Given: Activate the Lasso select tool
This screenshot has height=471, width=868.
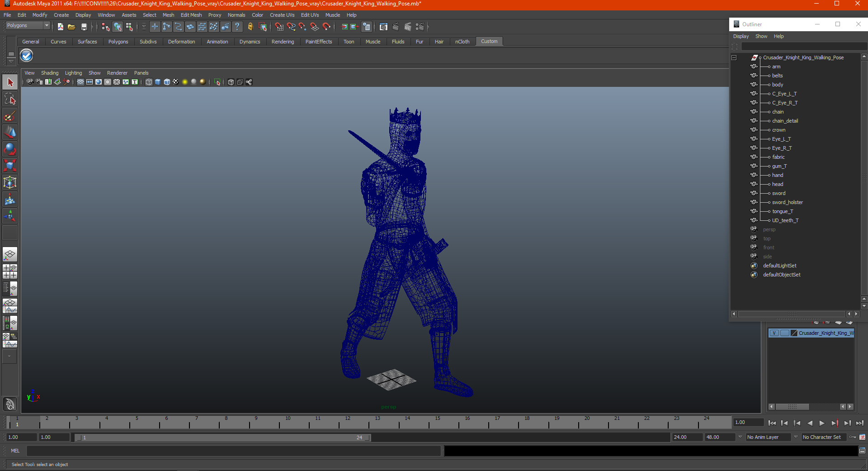Looking at the screenshot, I should (10, 99).
